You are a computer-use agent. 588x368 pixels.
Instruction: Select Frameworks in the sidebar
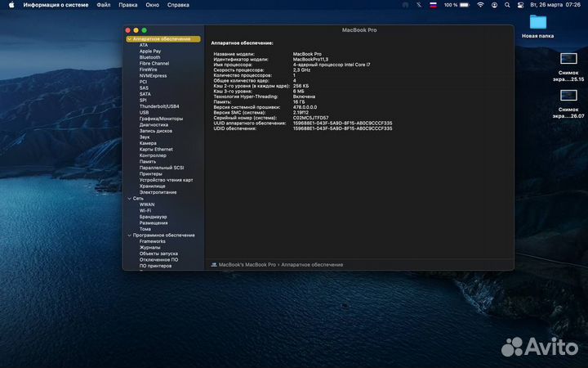coord(152,241)
